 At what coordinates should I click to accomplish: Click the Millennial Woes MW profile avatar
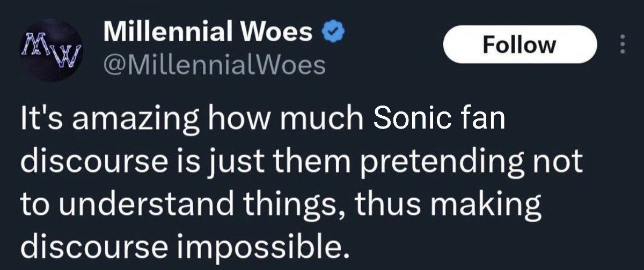[x=52, y=50]
